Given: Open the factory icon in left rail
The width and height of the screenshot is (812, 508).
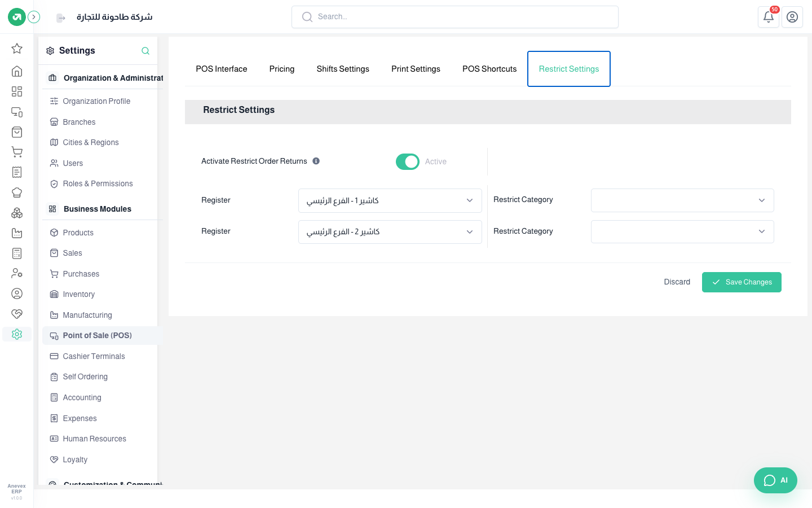Looking at the screenshot, I should click(x=17, y=233).
